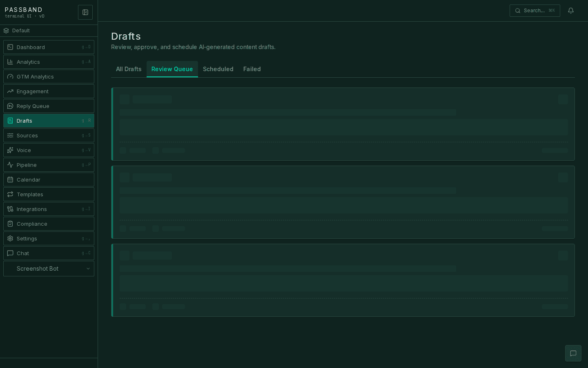Toggle the sidebar collapse control near PASSBAND
588x368 pixels.
click(85, 12)
